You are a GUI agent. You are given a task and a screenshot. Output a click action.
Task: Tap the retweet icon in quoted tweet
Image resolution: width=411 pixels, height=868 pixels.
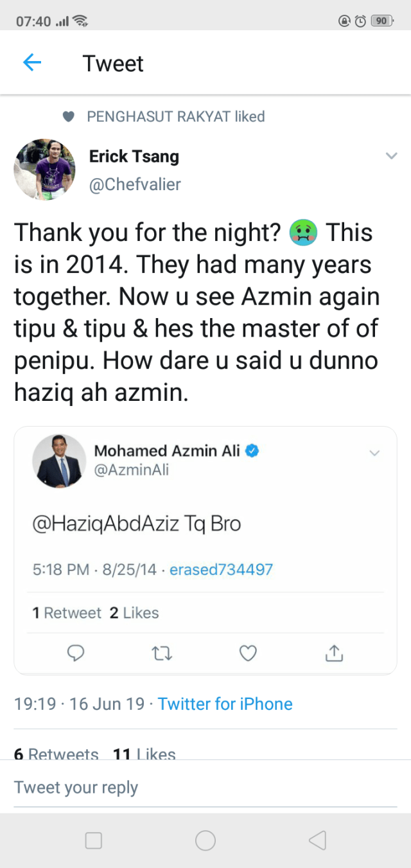click(x=162, y=653)
